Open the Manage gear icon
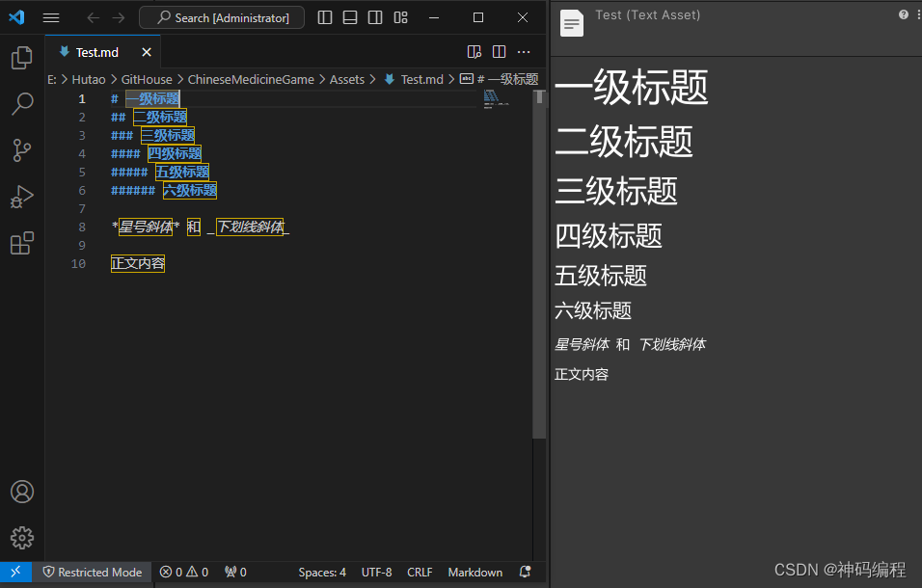This screenshot has height=588, width=922. tap(22, 538)
